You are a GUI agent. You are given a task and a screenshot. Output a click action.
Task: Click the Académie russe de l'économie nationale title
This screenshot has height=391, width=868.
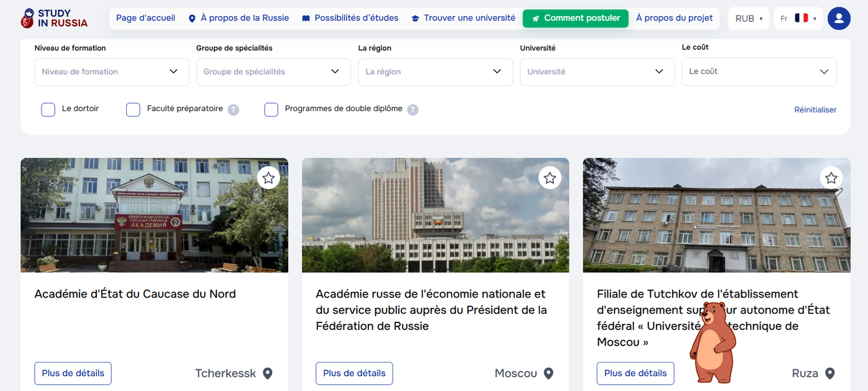[x=431, y=310]
